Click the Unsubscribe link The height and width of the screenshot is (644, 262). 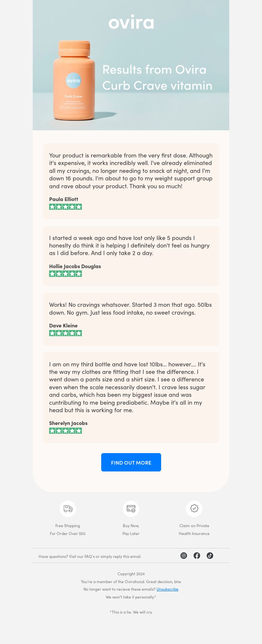click(x=167, y=589)
